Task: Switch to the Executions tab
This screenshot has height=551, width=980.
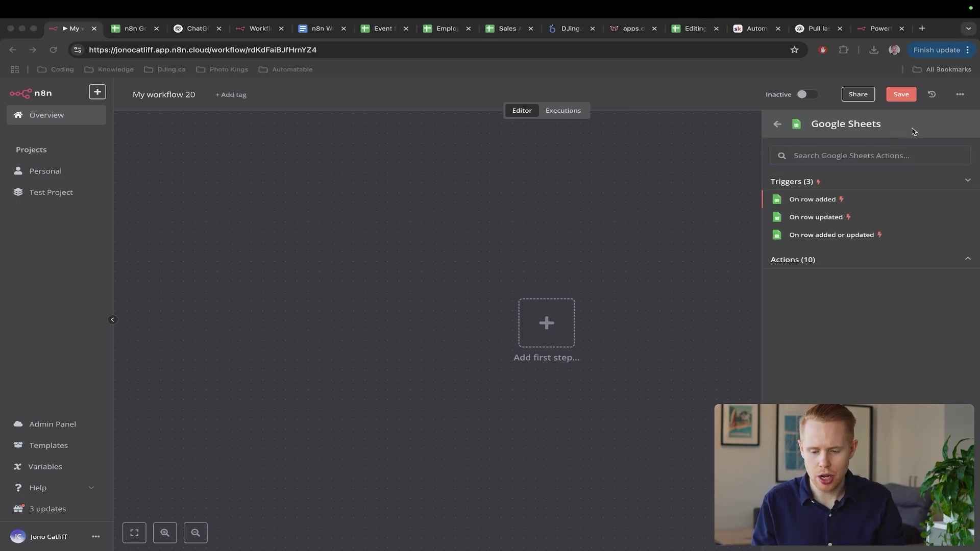Action: pos(563,111)
